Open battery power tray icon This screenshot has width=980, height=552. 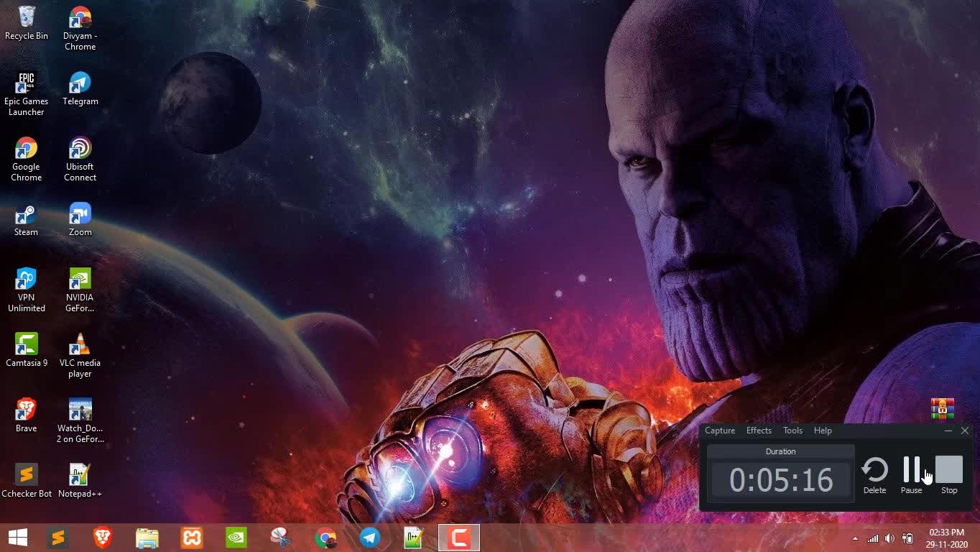[907, 538]
